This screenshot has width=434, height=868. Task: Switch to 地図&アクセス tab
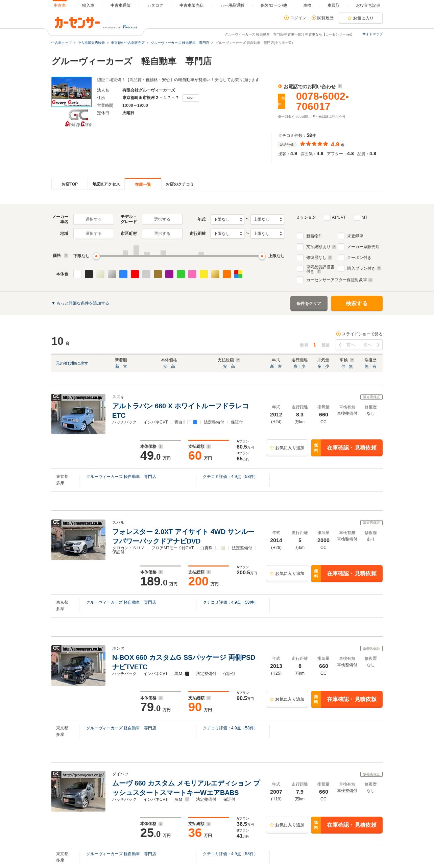(106, 184)
